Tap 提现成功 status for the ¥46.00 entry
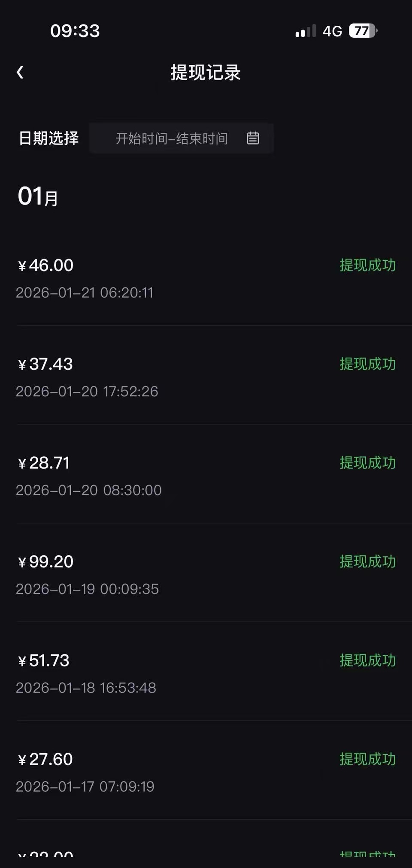This screenshot has width=412, height=868. (x=367, y=265)
